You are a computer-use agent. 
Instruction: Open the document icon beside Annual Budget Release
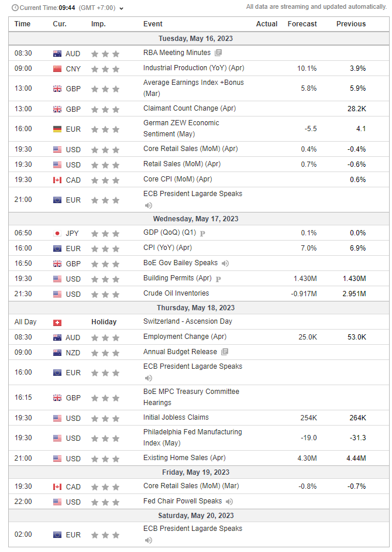click(x=225, y=352)
